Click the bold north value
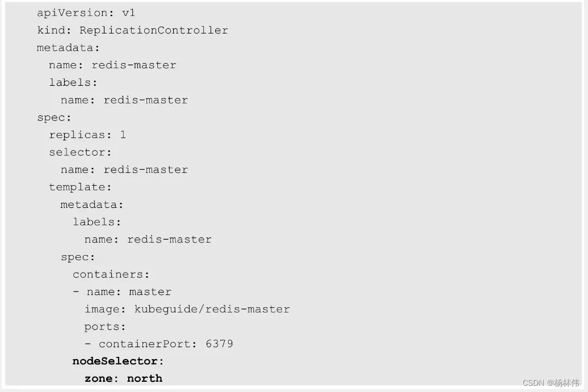Screen dimensions: 588x392 145,378
